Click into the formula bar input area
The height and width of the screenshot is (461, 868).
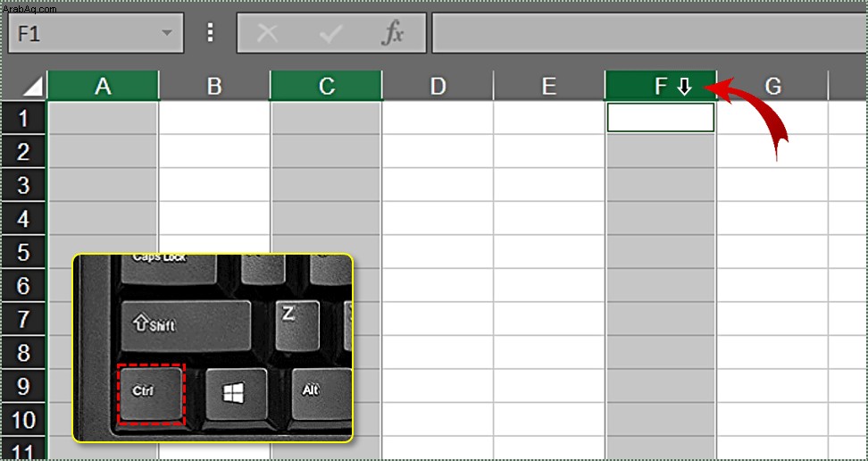pos(649,33)
